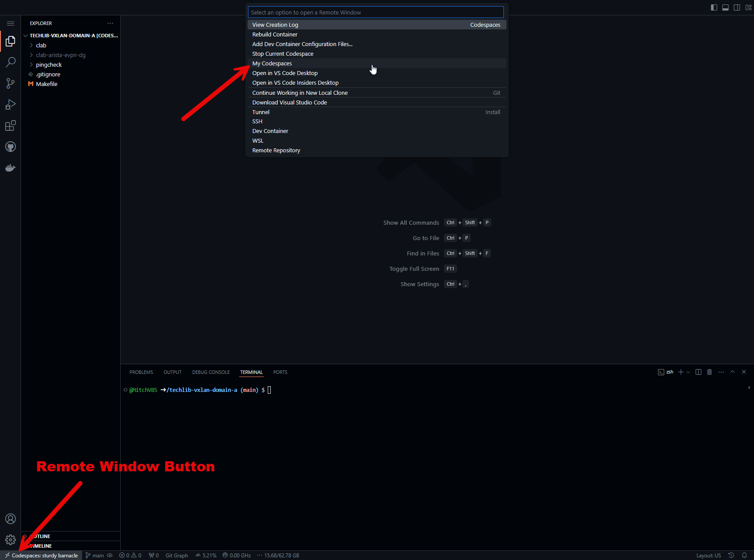Open Git Graph from status bar
The image size is (754, 560).
tap(177, 556)
